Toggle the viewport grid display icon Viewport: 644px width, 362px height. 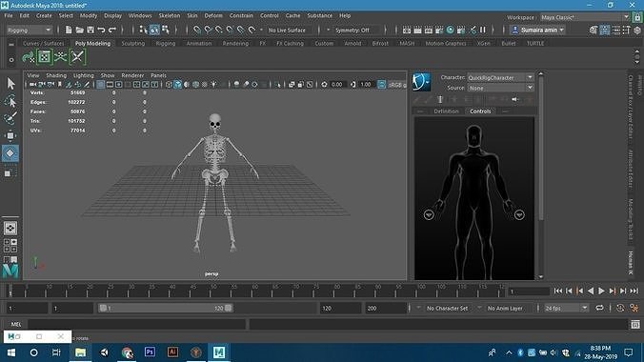coord(100,84)
